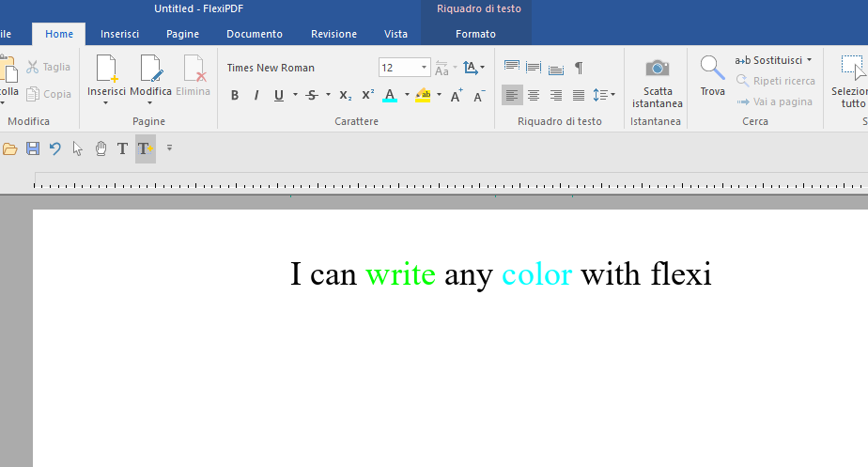The height and width of the screenshot is (467, 868).
Task: Click the yellow highlight color button
Action: [x=423, y=95]
